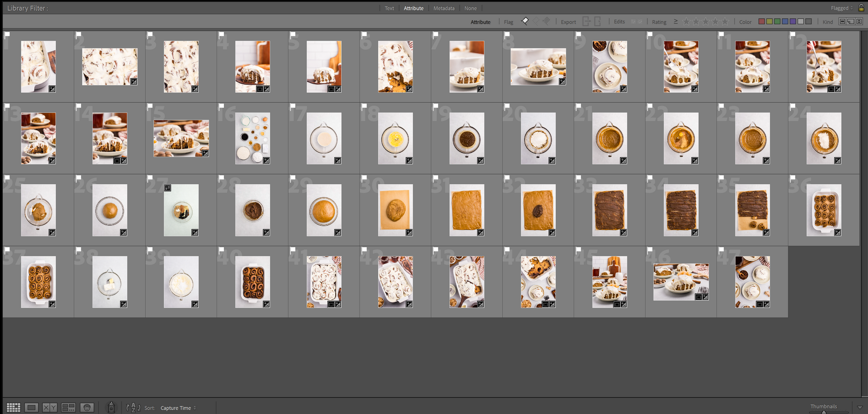Reverse sort direction with A-Z icon

click(x=133, y=407)
